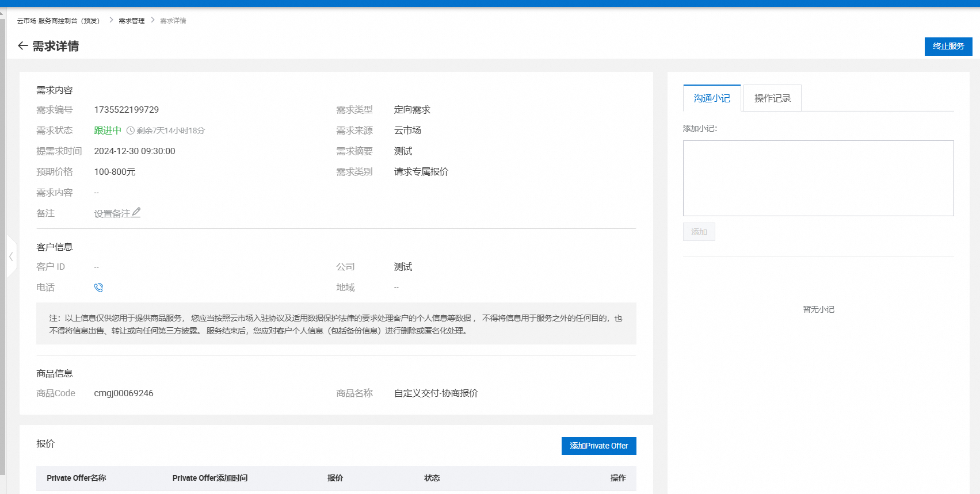Click product name 自定义交付-协商报价

click(436, 393)
